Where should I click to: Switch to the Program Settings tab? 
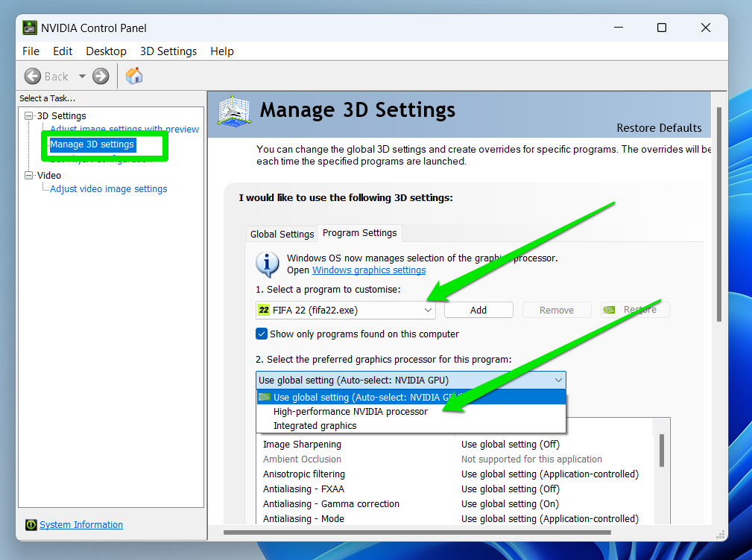(x=360, y=233)
